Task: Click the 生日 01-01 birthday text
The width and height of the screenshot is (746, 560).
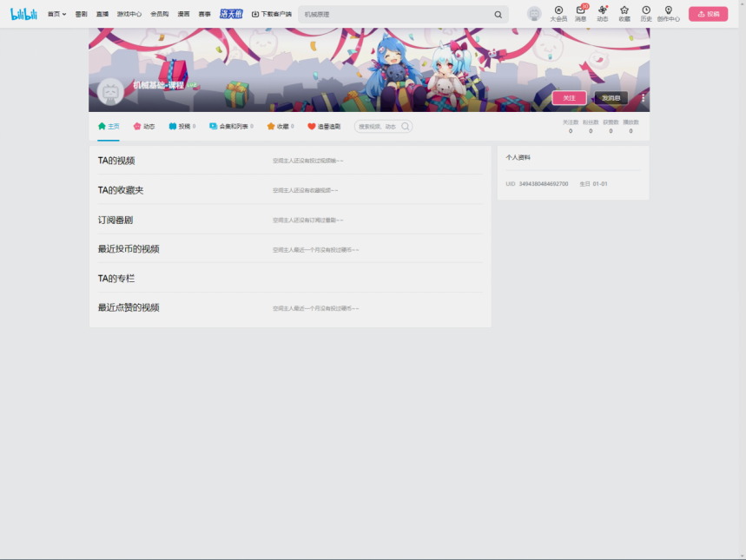Action: (593, 184)
